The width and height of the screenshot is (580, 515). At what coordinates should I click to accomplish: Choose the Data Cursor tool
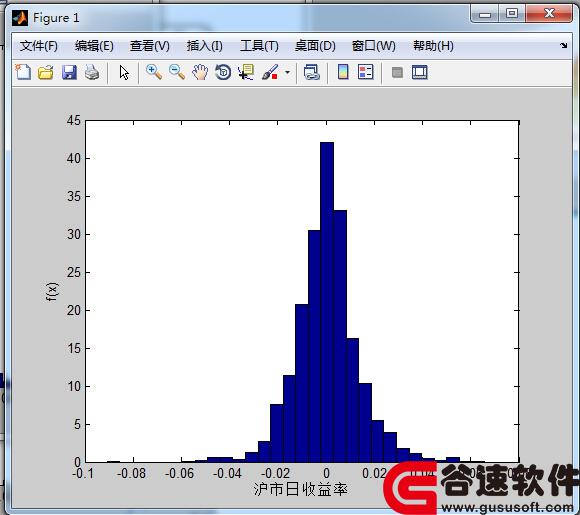coord(246,72)
